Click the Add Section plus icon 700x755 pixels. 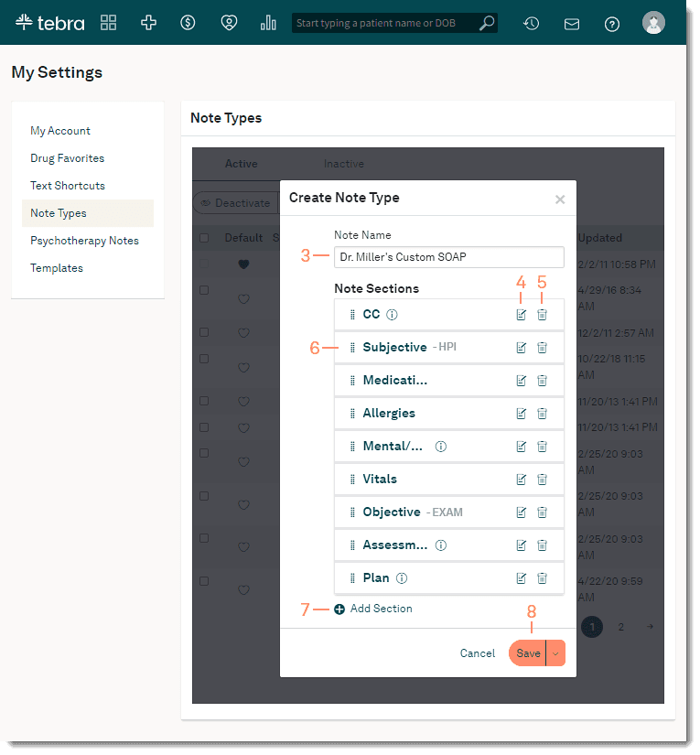pos(339,609)
